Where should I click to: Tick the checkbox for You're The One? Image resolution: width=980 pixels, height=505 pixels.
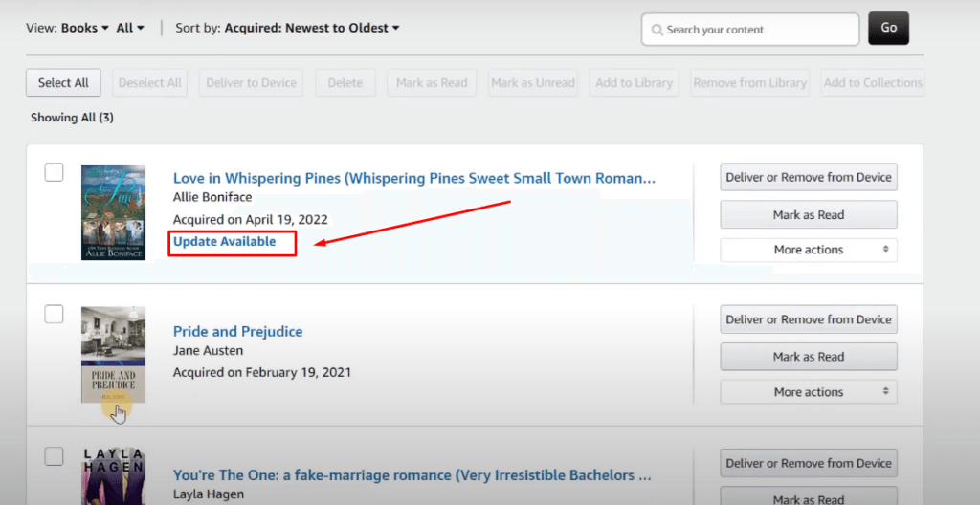(x=54, y=456)
